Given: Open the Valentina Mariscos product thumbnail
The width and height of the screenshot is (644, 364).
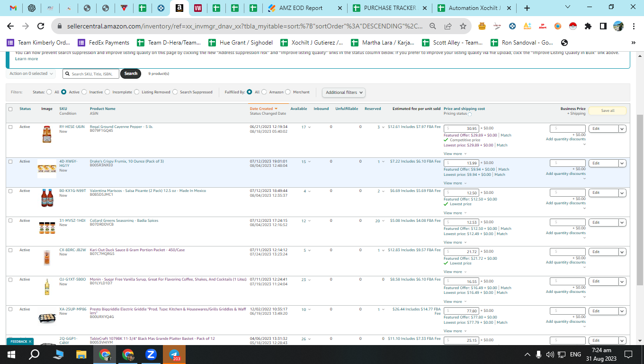Looking at the screenshot, I should point(47,198).
